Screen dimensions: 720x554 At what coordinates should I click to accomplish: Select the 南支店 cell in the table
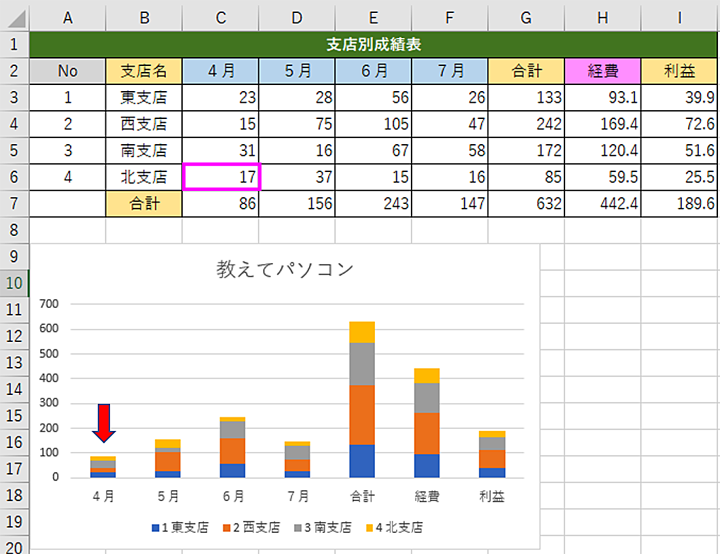144,151
